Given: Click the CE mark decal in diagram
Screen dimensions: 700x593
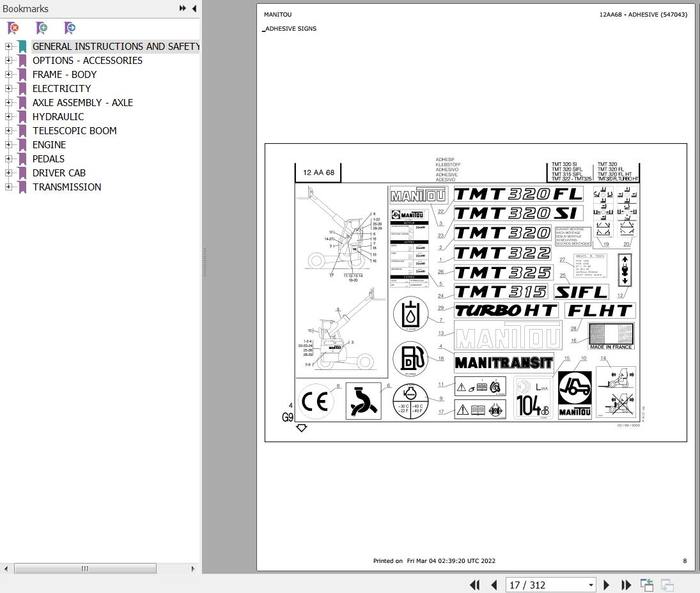Looking at the screenshot, I should pyautogui.click(x=315, y=401).
